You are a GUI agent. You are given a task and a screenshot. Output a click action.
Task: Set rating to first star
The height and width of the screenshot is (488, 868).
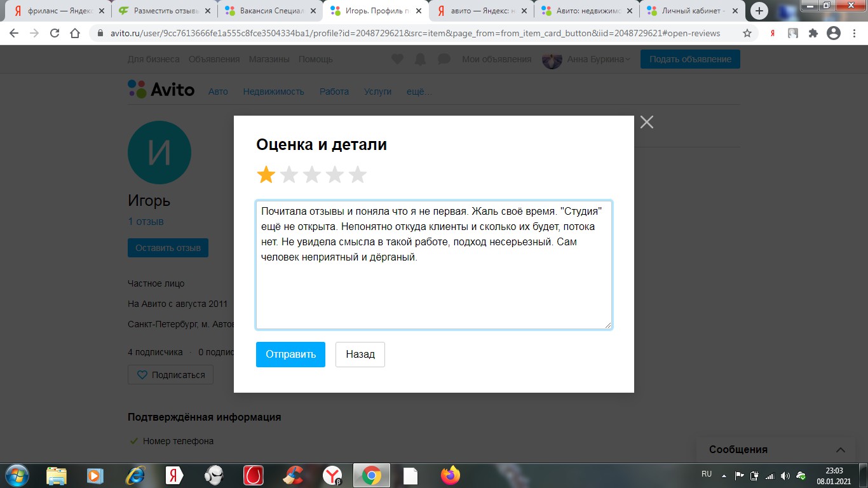(x=266, y=174)
